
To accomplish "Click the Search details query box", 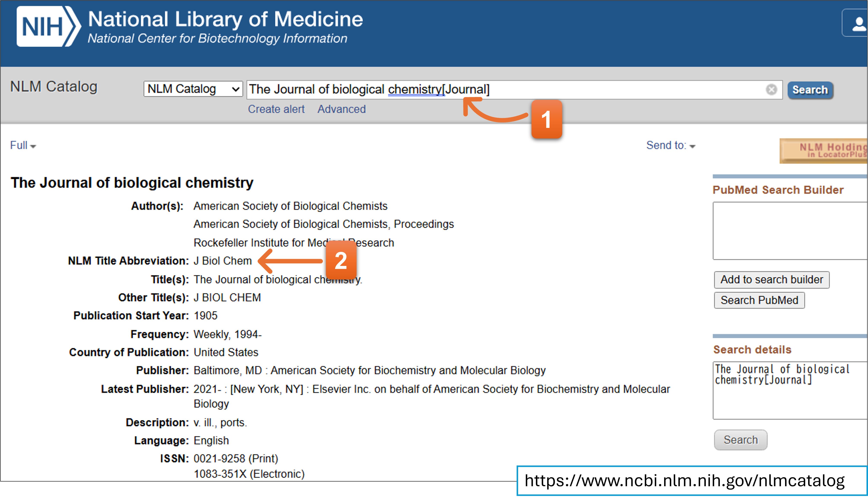I will pyautogui.click(x=789, y=390).
